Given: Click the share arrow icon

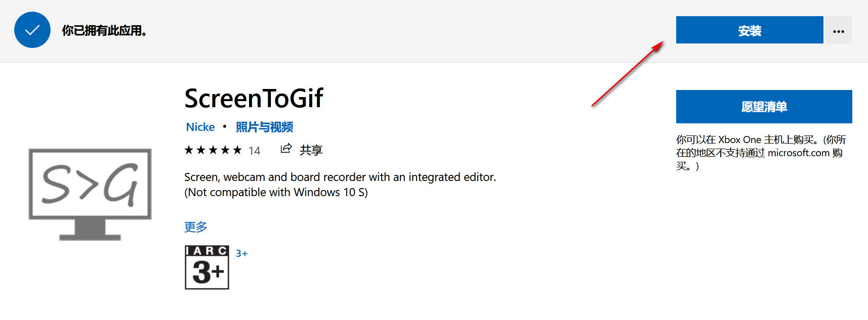Looking at the screenshot, I should tap(286, 149).
